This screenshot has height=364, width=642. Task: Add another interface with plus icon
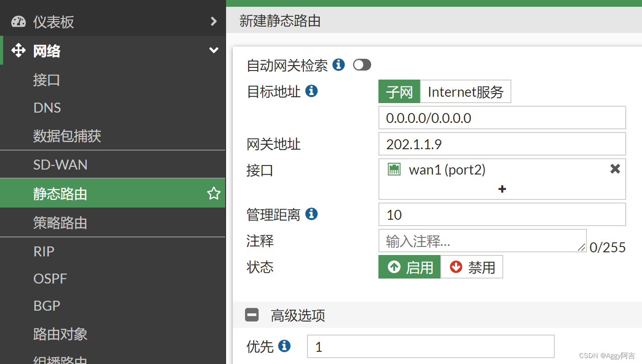pos(502,189)
